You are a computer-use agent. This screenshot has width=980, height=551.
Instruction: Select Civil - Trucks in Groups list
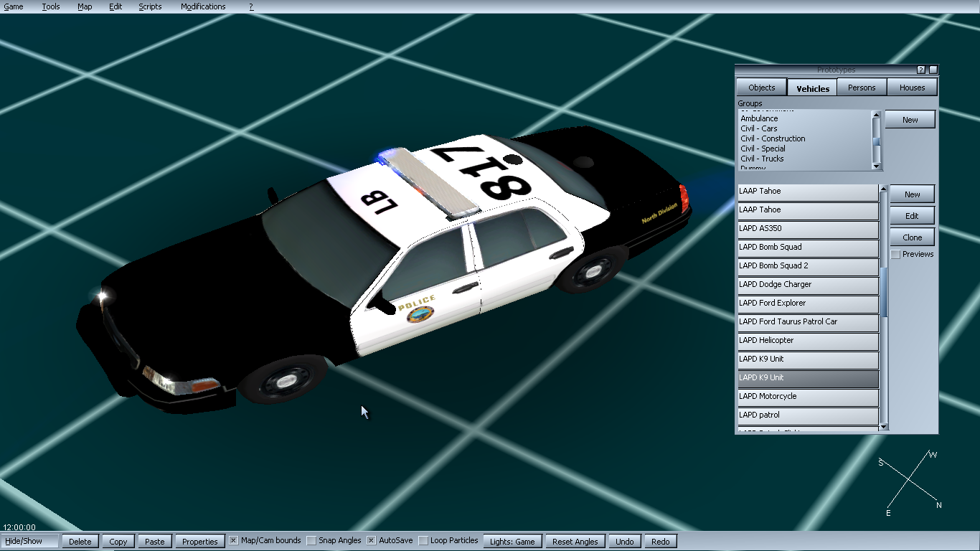762,159
